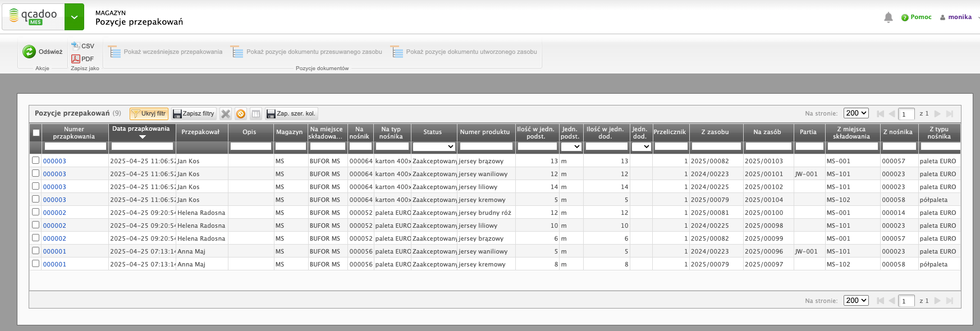Tick checkbox for 000003 jersey brązowy row

(x=36, y=160)
